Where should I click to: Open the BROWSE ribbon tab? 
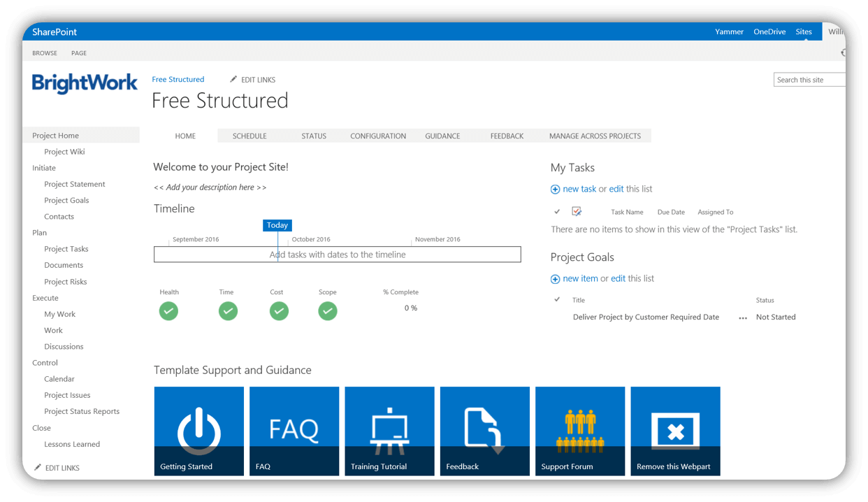coord(45,53)
